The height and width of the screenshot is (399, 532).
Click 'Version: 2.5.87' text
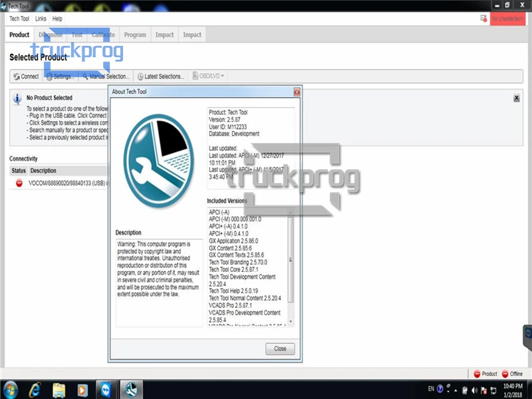(225, 120)
